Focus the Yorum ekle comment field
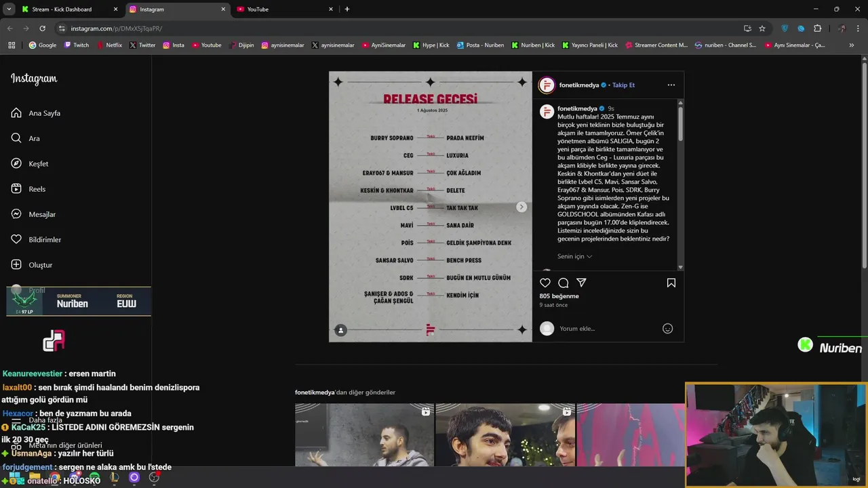Image resolution: width=868 pixels, height=488 pixels. (607, 329)
